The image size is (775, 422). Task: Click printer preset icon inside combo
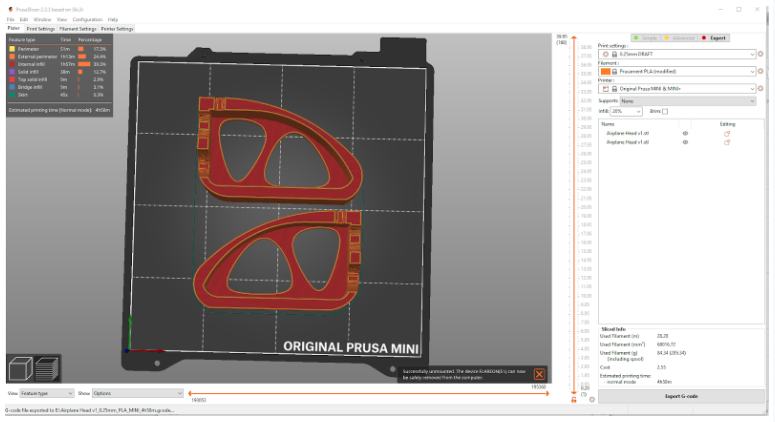click(605, 88)
